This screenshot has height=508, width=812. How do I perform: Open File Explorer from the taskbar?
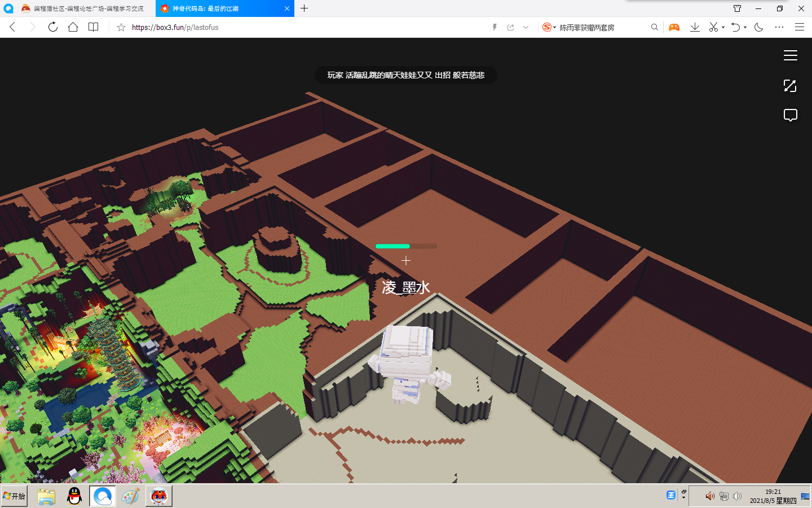pyautogui.click(x=46, y=496)
